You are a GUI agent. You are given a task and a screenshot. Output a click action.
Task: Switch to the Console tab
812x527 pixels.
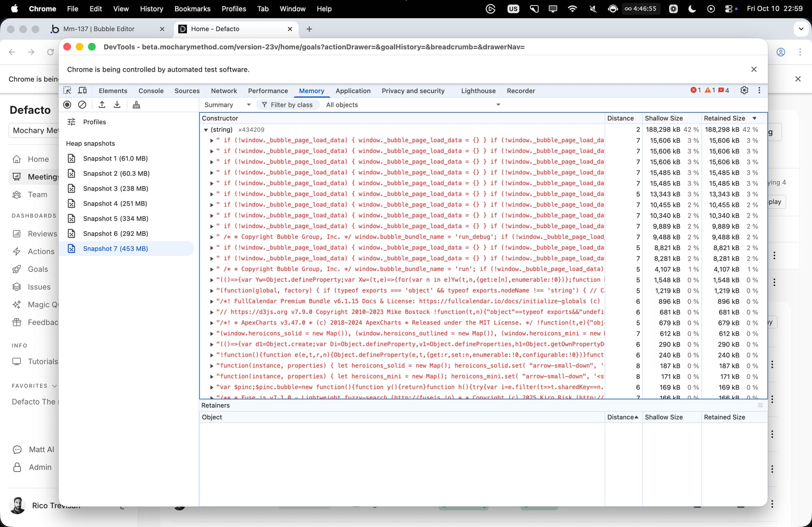[151, 91]
